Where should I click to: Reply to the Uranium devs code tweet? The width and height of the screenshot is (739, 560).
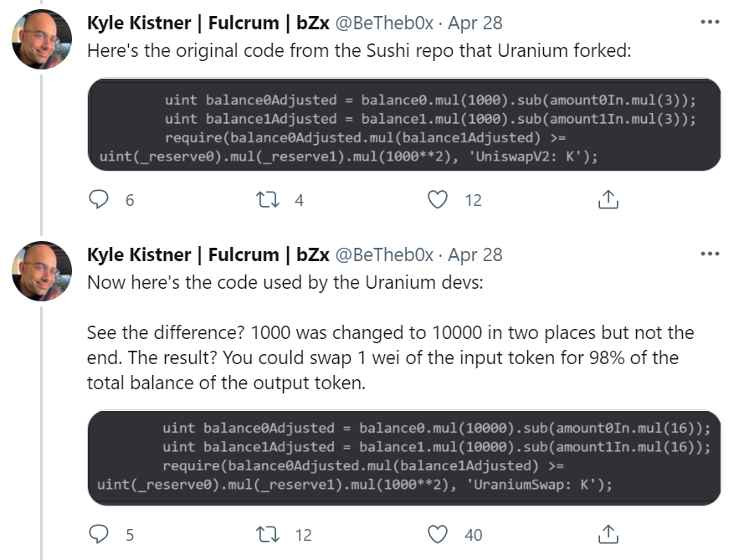pos(100,534)
